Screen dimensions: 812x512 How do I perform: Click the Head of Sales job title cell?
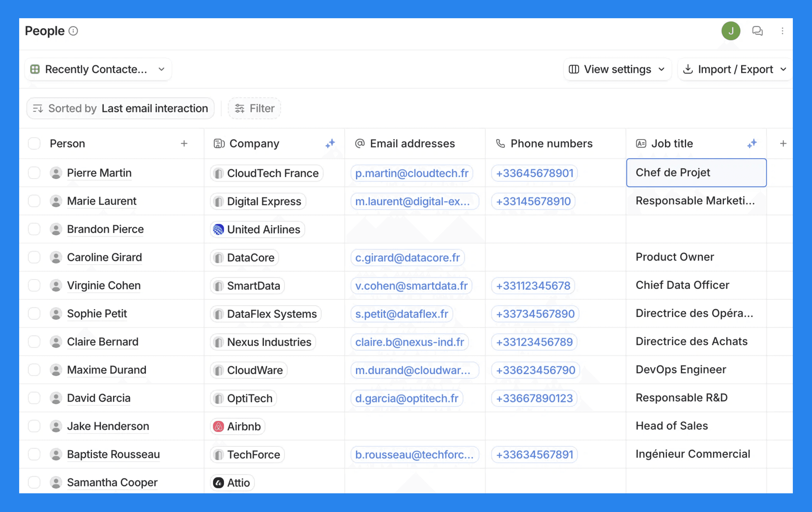click(x=696, y=426)
